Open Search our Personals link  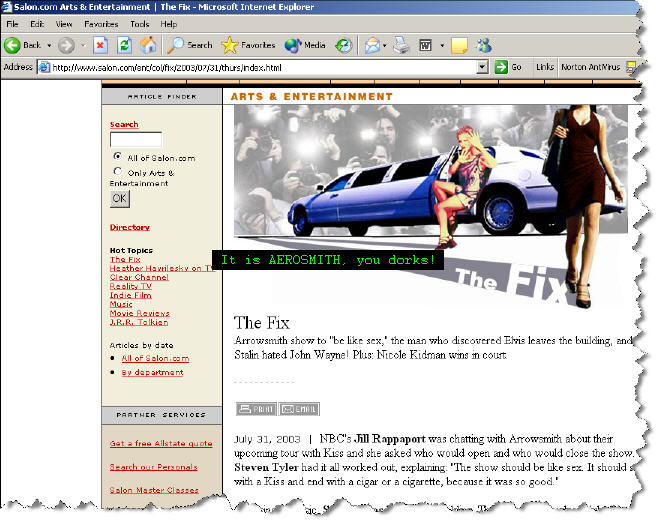[x=154, y=467]
